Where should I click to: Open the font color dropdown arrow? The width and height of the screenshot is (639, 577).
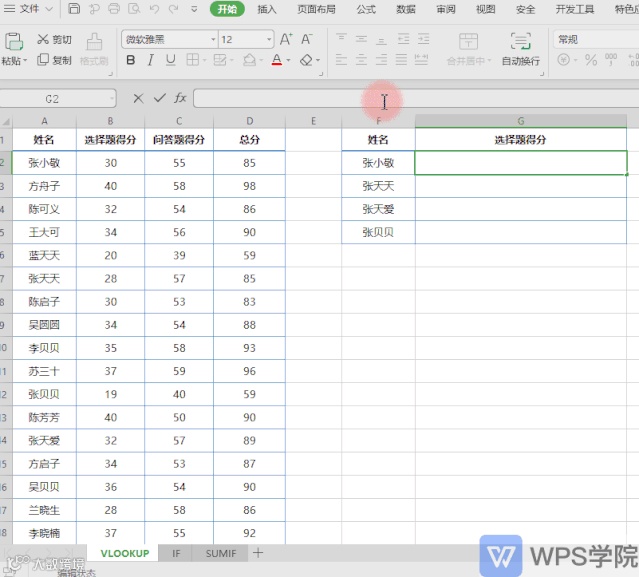point(289,61)
